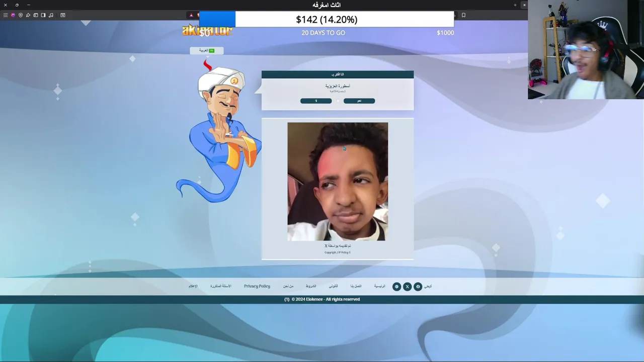The image size is (644, 362).
Task: Click the bookmark icon near address bar
Action: 463,15
